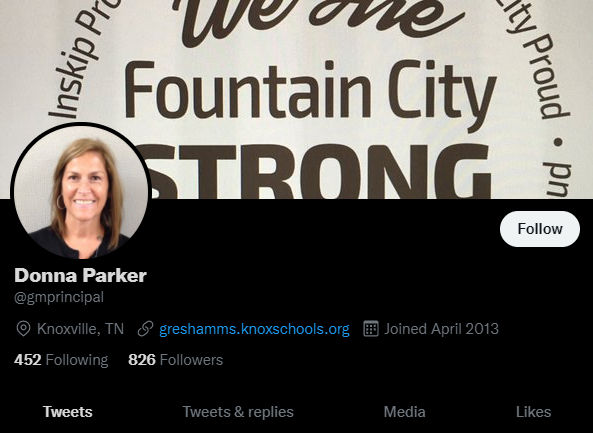This screenshot has height=433, width=593.
Task: Visit greshamms.knoxschools.org website link
Action: (254, 329)
